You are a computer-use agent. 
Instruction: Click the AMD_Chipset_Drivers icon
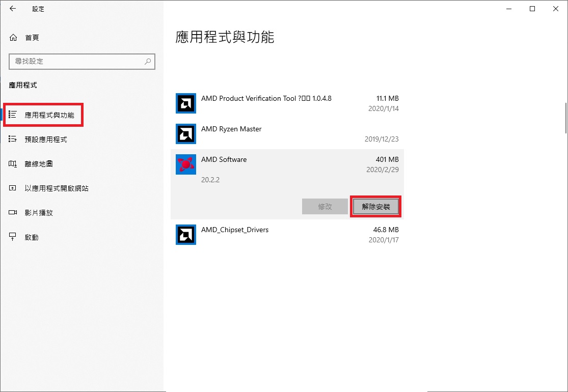point(186,235)
